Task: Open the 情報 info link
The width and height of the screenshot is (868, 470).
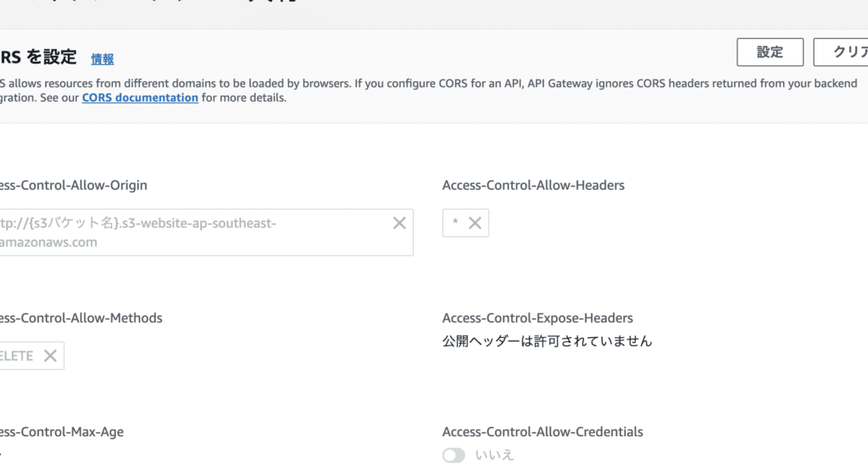Action: (103, 59)
